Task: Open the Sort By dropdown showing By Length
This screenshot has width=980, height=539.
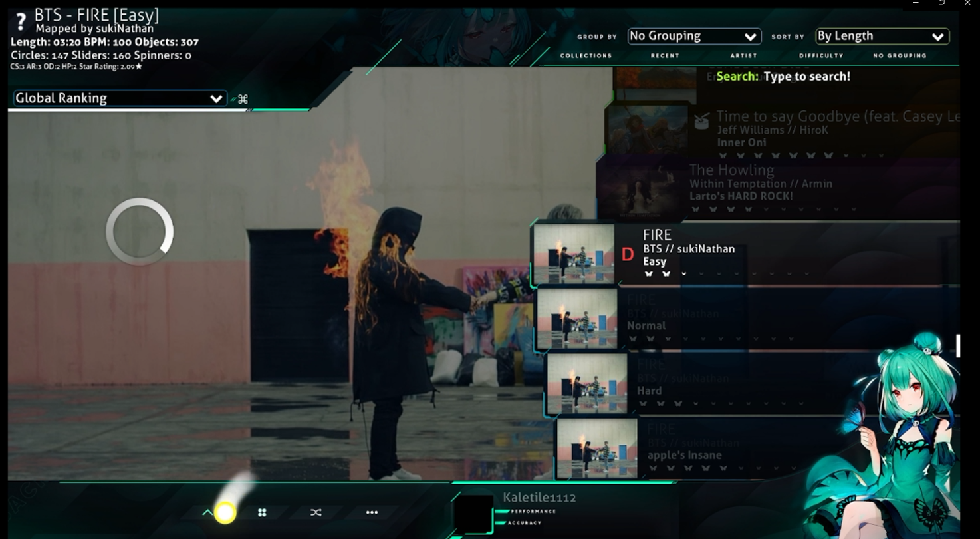Action: [882, 36]
